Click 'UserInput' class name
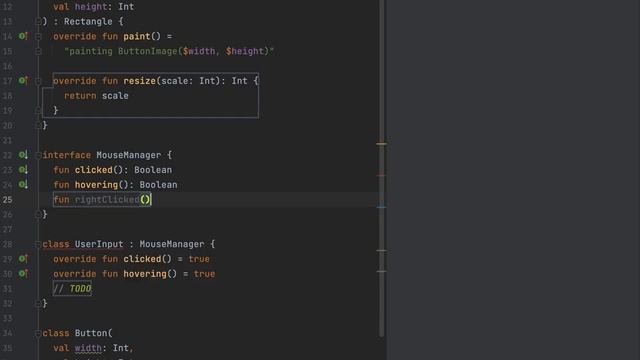Viewport: 640px width, 360px height. (99, 244)
